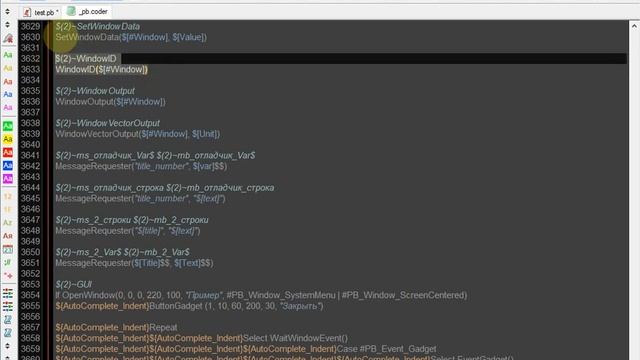Viewport: 640px width, 360px height.
Task: Click the up-down arrows left of test.pb tab
Action: pyautogui.click(x=7, y=12)
